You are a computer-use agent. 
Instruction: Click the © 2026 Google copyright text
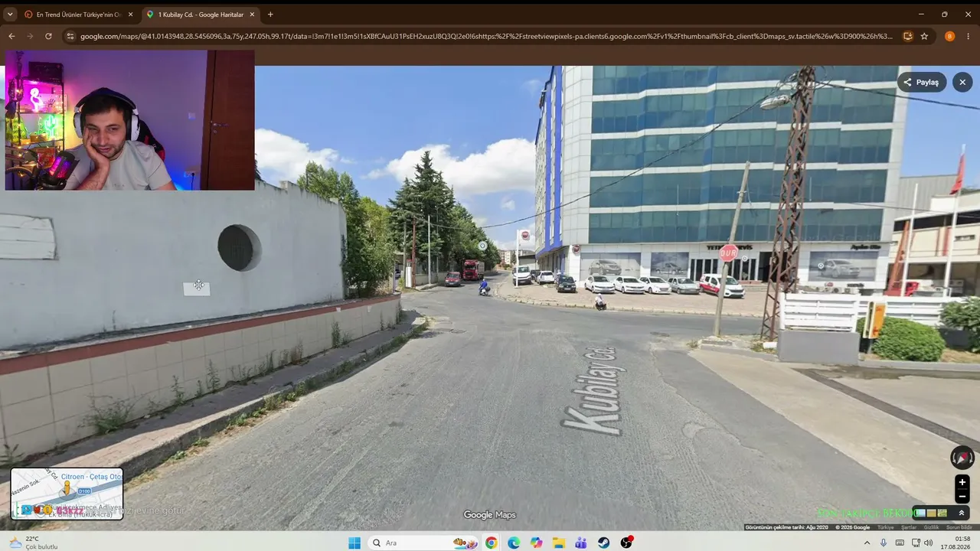click(x=853, y=527)
